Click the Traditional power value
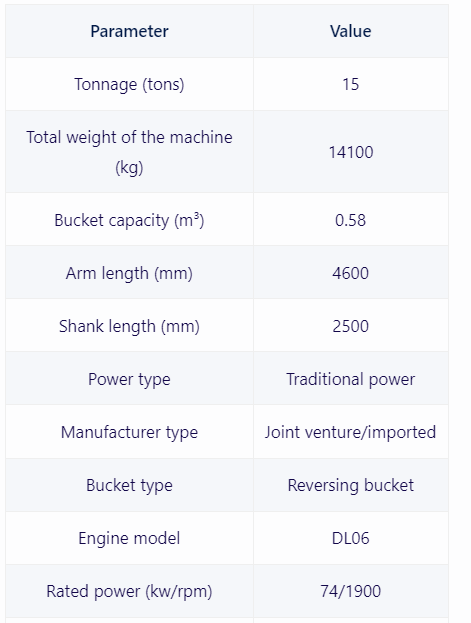 (x=351, y=379)
